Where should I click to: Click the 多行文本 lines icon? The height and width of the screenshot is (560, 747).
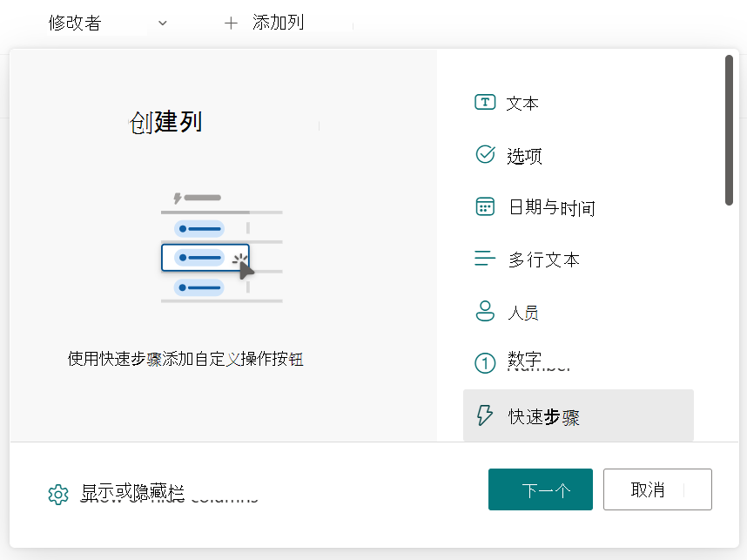485,259
